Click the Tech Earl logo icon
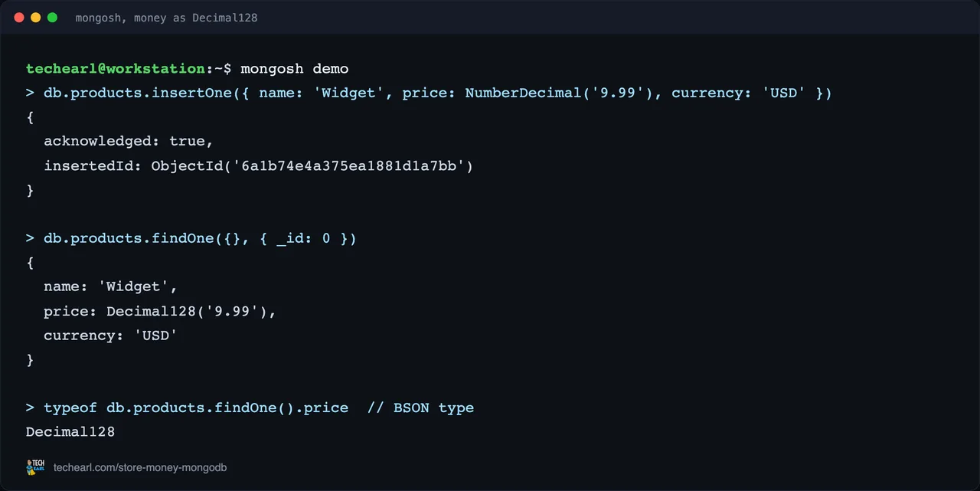This screenshot has height=491, width=980. [x=35, y=467]
